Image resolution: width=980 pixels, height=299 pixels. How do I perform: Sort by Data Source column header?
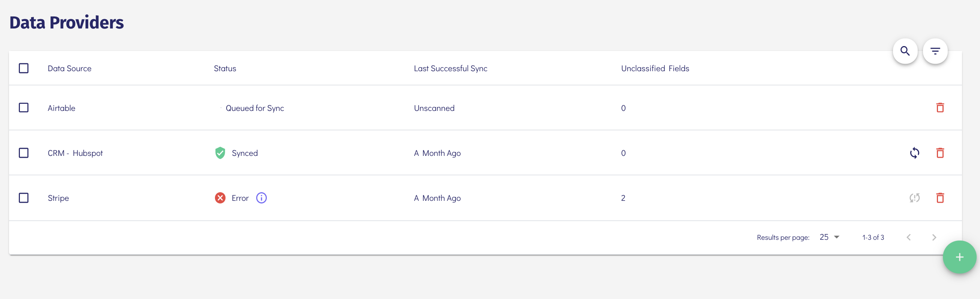(x=70, y=69)
